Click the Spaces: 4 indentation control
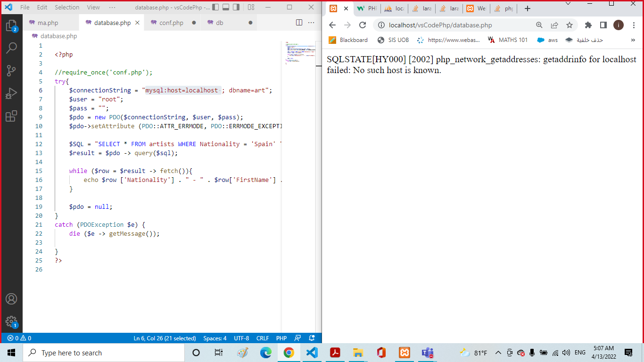This screenshot has height=362, width=644. coord(215,338)
